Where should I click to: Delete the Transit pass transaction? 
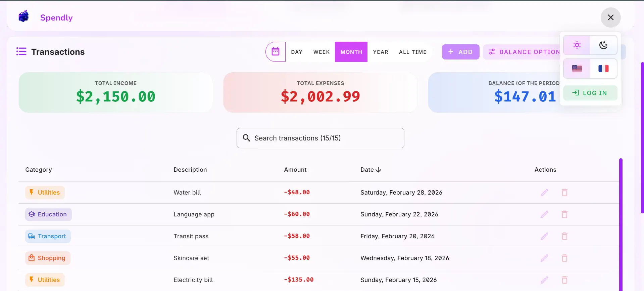(x=564, y=236)
